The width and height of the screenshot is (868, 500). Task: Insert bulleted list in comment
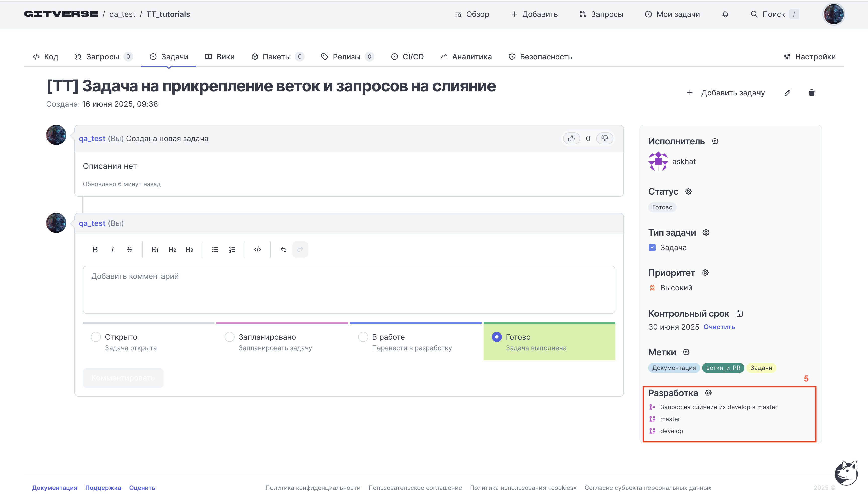pos(215,250)
